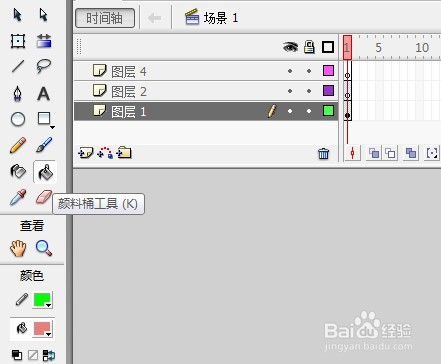The image size is (441, 364).
Task: Select the Zoom magnifier tool
Action: point(44,248)
